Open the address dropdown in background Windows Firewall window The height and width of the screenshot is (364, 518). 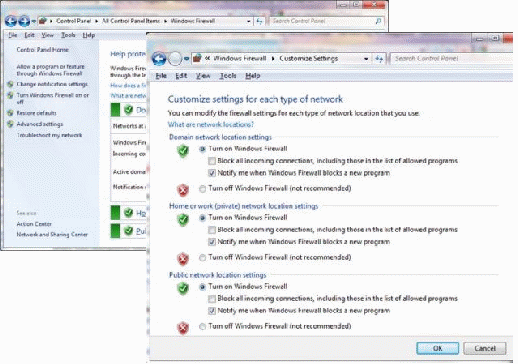(x=249, y=21)
